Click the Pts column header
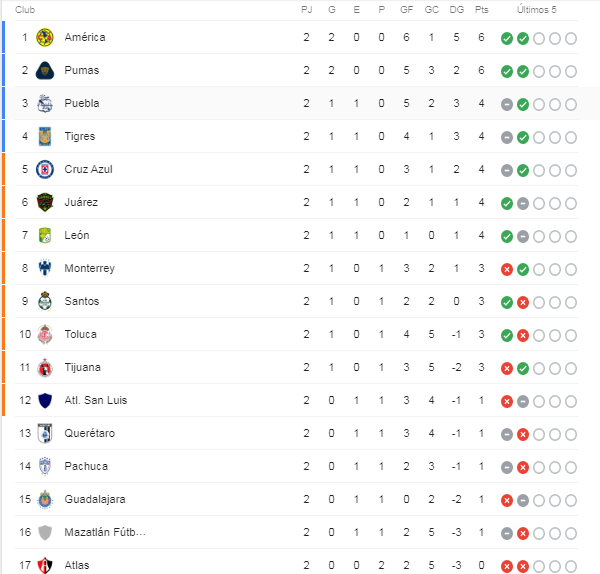 (481, 10)
